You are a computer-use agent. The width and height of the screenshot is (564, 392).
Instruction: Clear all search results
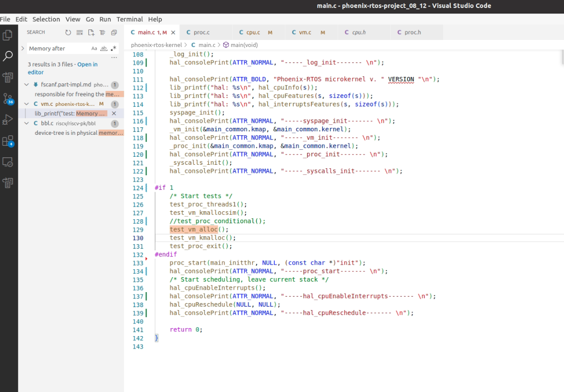point(79,31)
